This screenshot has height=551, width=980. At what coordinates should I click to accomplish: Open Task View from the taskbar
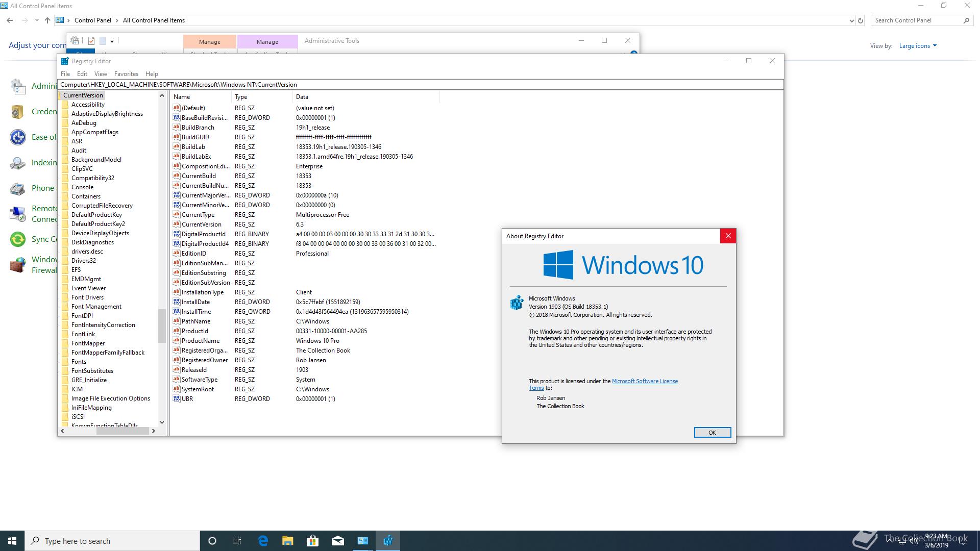[x=237, y=541]
